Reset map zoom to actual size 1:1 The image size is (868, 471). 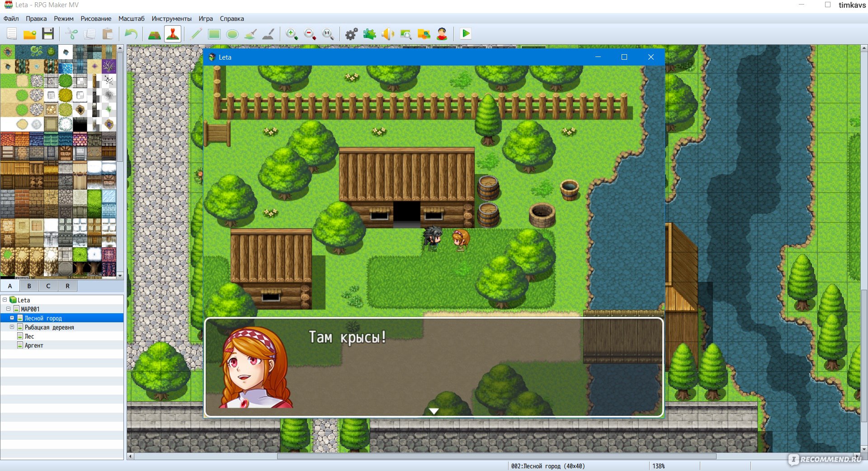[x=328, y=34]
